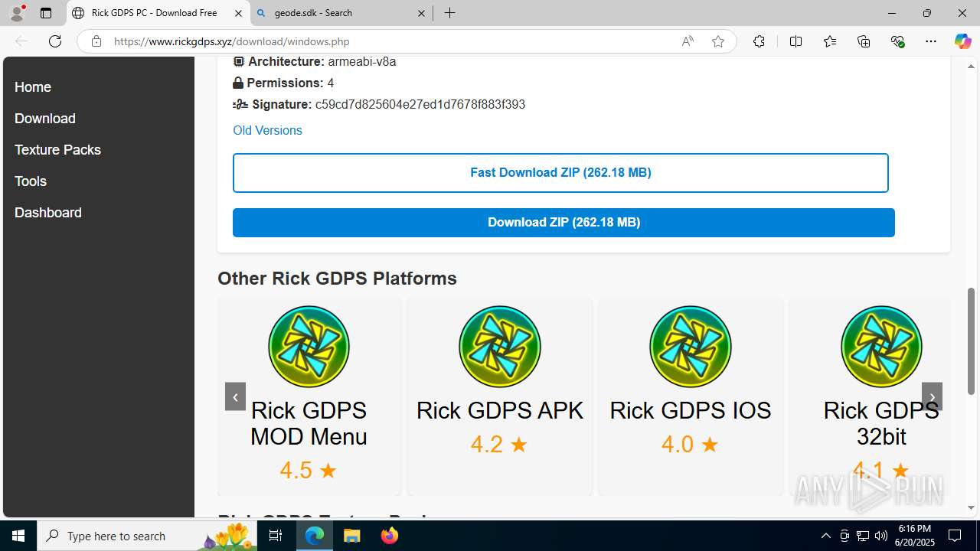980x551 pixels.
Task: Go to Home in sidebar
Action: [33, 87]
